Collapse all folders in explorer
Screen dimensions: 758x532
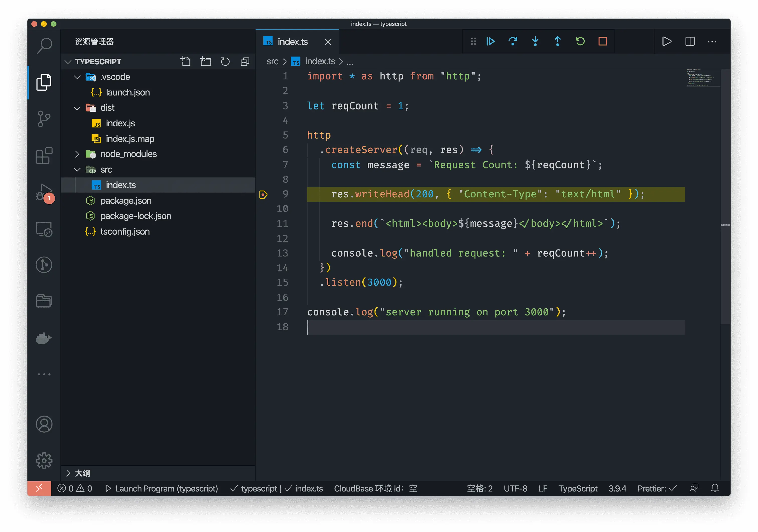coord(245,61)
